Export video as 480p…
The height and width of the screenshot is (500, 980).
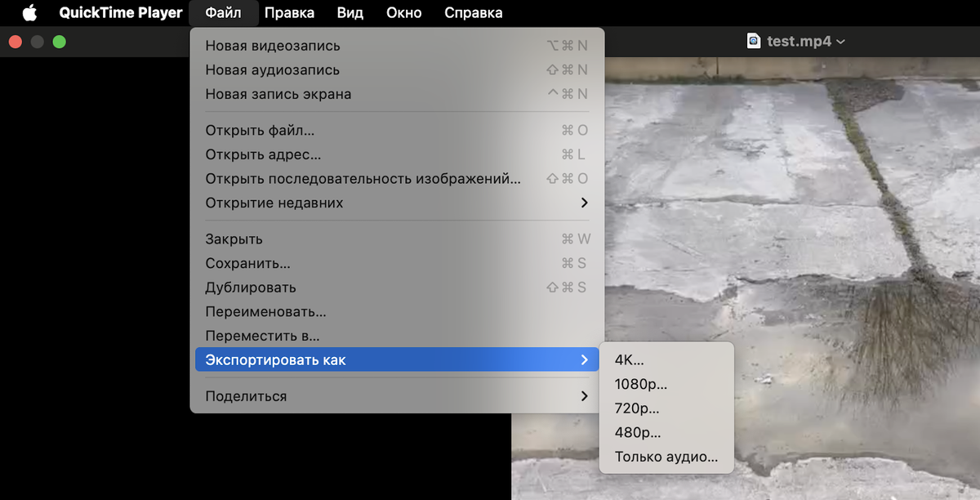(667, 433)
